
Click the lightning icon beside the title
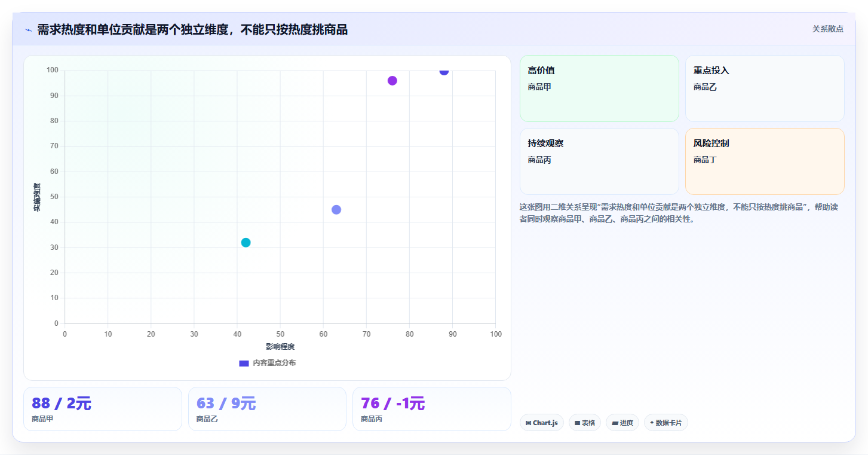coord(28,30)
